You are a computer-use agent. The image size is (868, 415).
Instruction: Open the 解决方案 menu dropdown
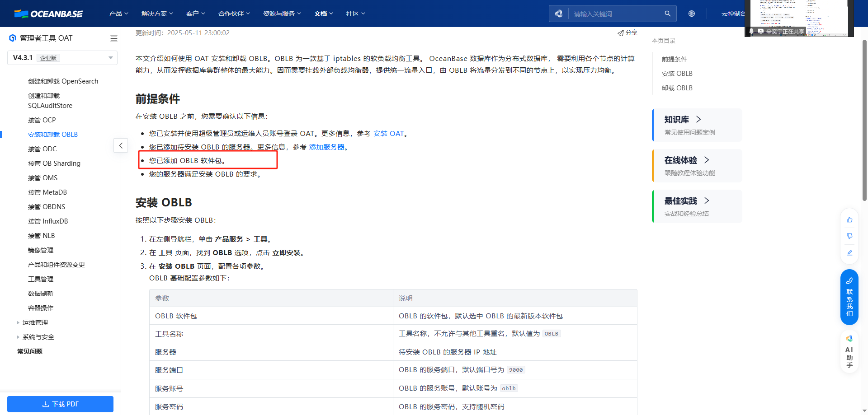coord(157,14)
